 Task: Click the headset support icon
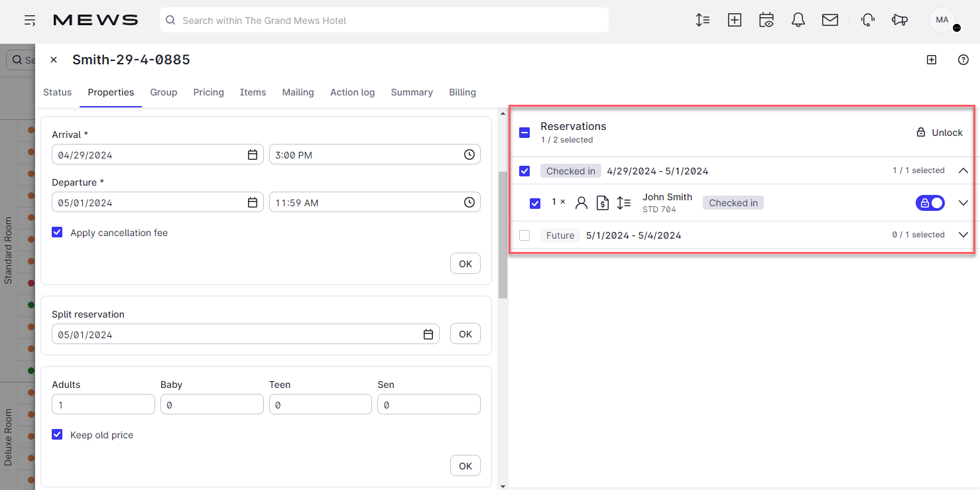coord(867,21)
